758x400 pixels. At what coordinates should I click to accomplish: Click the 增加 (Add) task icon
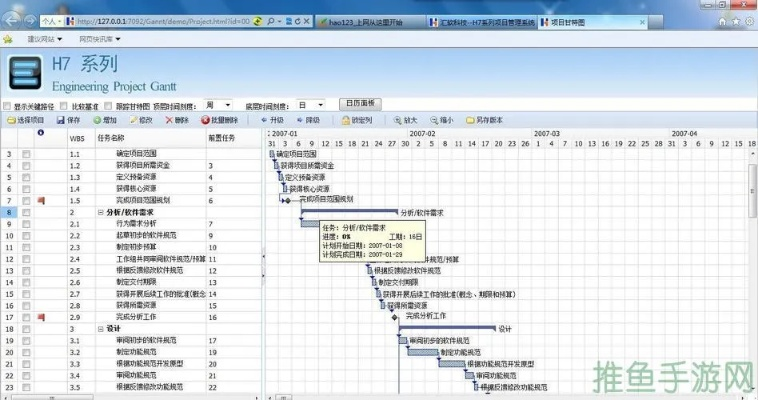click(96, 120)
